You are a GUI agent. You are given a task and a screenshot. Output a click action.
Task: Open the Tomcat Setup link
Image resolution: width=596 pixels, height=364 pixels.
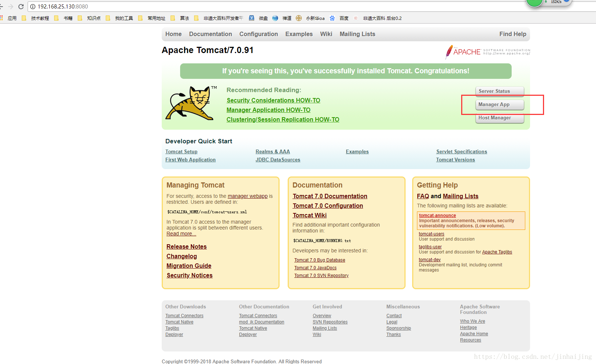coord(181,151)
